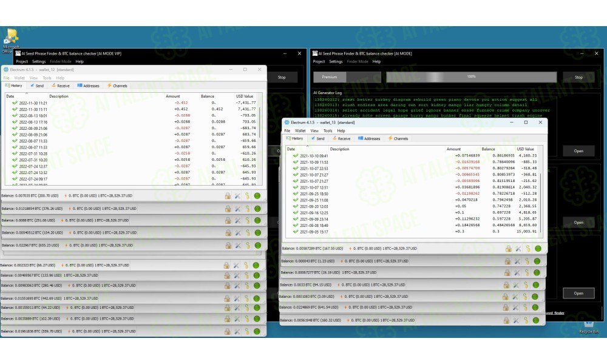Switch to the Send tab in wallet_12
This screenshot has width=607, height=364.
tap(37, 86)
